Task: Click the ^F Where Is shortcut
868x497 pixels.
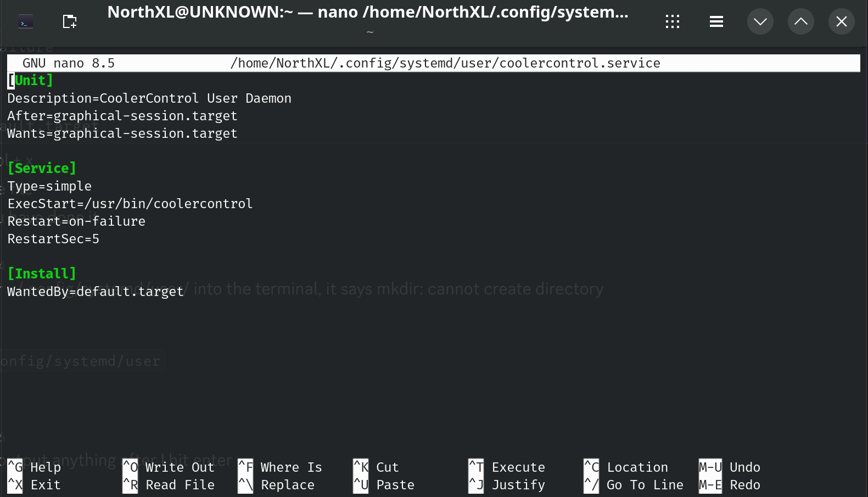Action: coord(280,467)
